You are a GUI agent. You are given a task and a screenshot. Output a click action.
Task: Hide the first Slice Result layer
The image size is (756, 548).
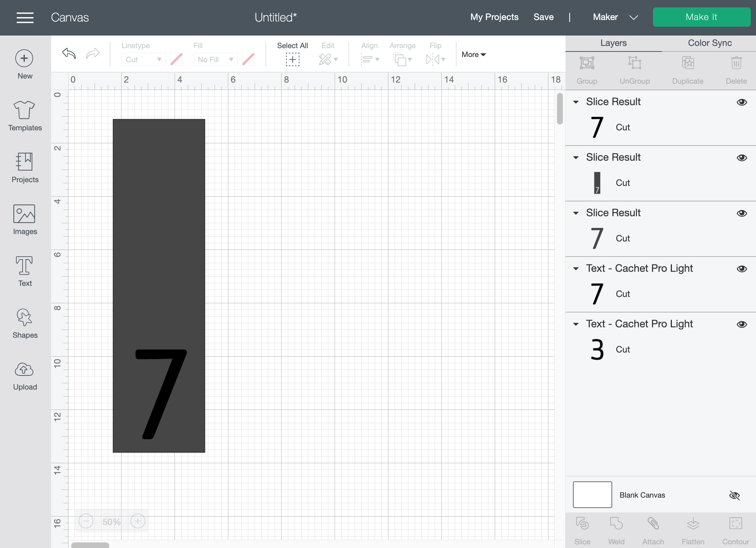tap(742, 102)
